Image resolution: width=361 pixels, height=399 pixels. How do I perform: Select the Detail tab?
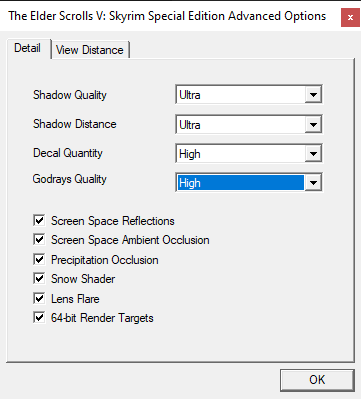click(x=28, y=48)
